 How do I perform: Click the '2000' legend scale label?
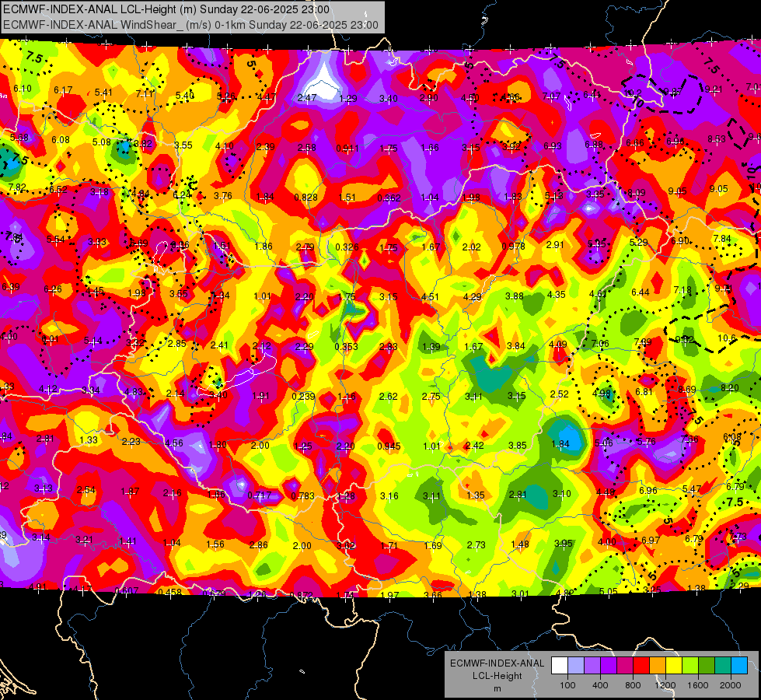(731, 685)
